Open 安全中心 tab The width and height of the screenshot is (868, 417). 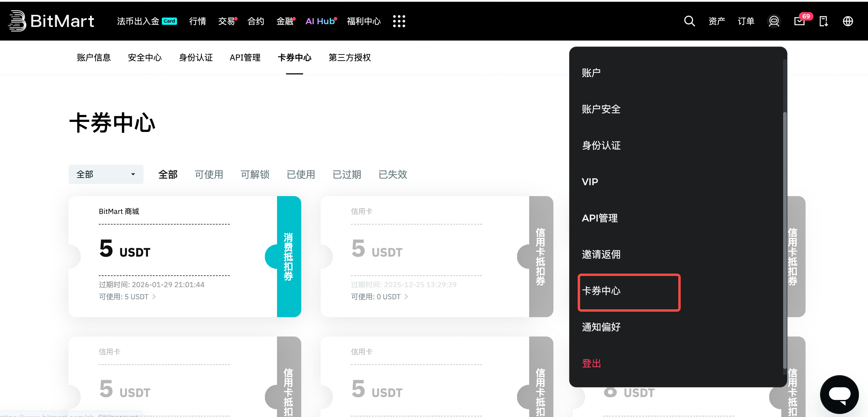tap(145, 57)
